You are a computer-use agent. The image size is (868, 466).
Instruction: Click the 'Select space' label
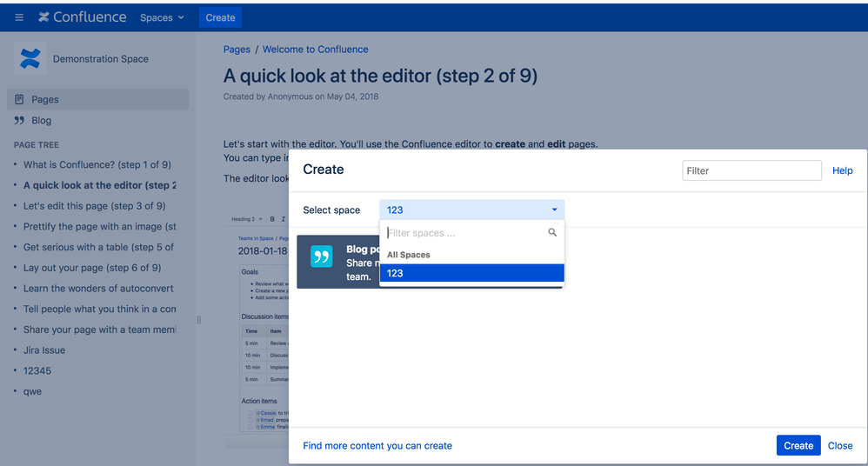331,210
